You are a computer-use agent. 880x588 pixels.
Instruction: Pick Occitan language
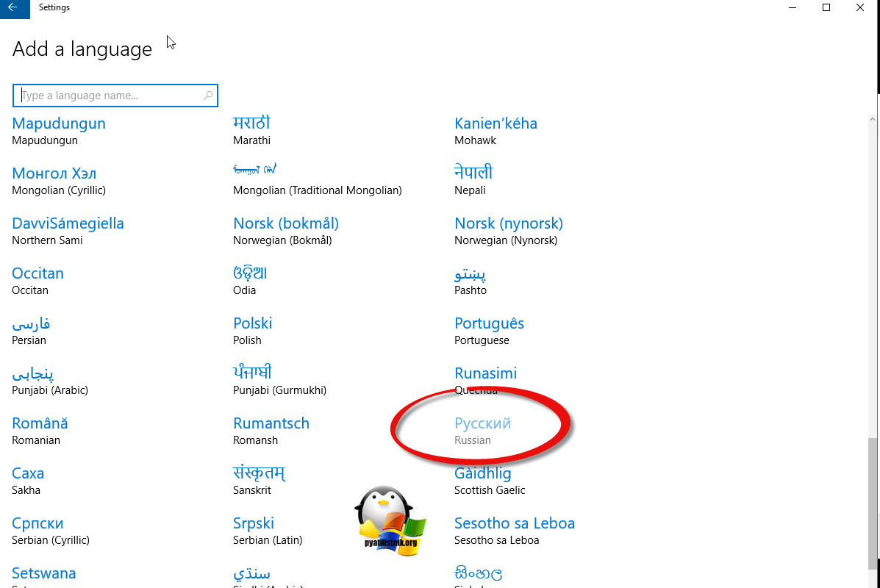point(37,280)
